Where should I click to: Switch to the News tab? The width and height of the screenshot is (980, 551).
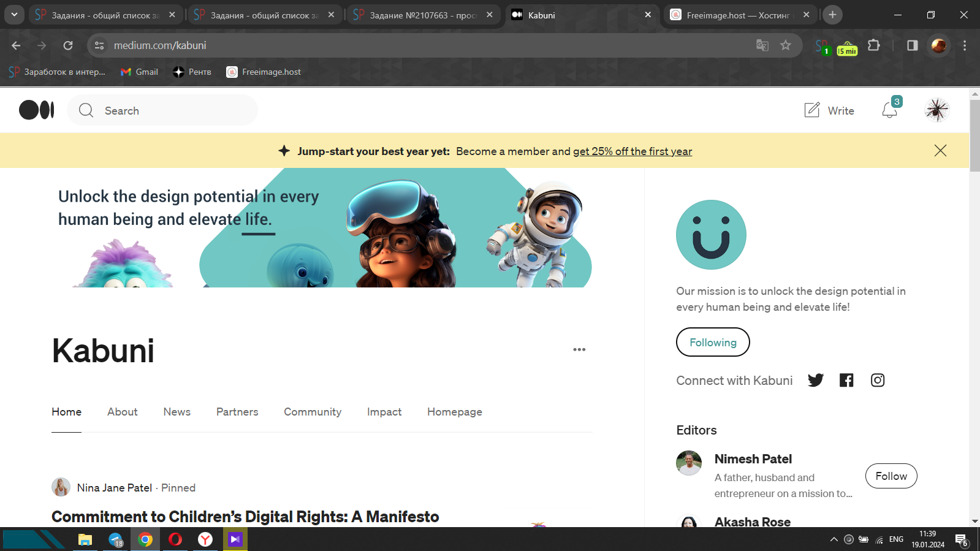tap(177, 412)
